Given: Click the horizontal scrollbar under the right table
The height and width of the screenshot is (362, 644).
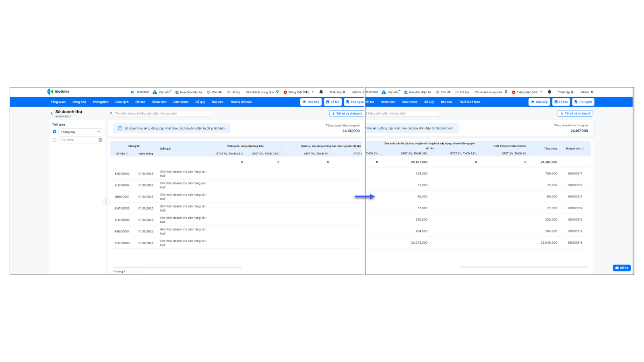Looking at the screenshot, I should tap(524, 267).
